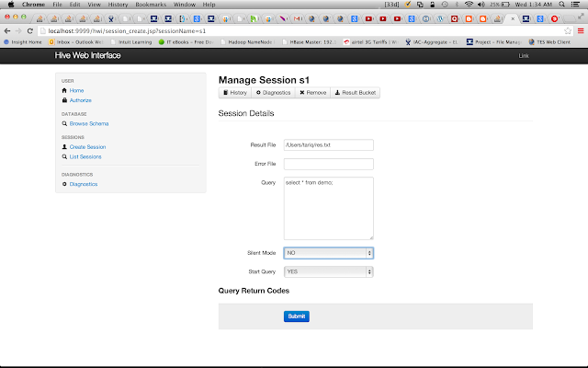
Task: Go to Home in sidebar
Action: [x=76, y=90]
